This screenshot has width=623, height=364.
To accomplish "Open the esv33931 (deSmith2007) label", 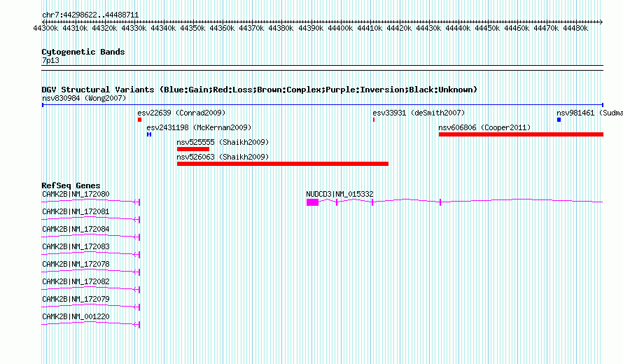I will pyautogui.click(x=419, y=113).
